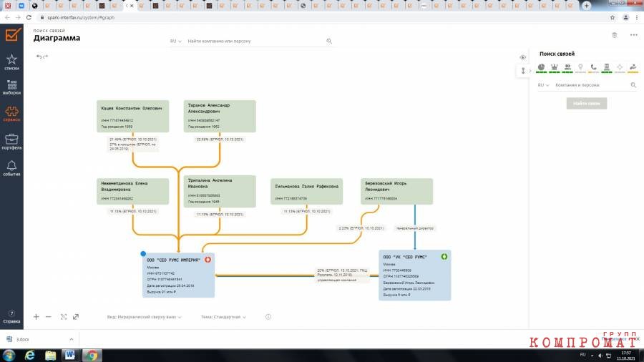
Task: Click magnifier in Поиск связей panel
Action: (633, 85)
